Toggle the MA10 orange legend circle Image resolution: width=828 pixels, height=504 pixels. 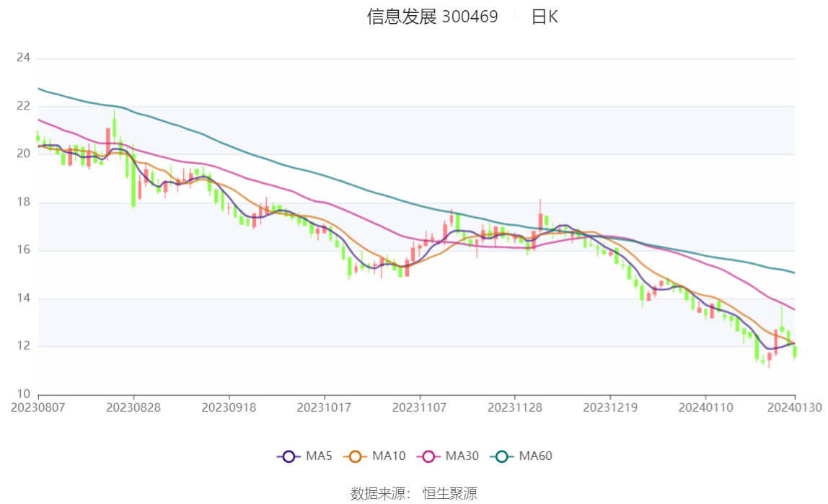coord(355,456)
